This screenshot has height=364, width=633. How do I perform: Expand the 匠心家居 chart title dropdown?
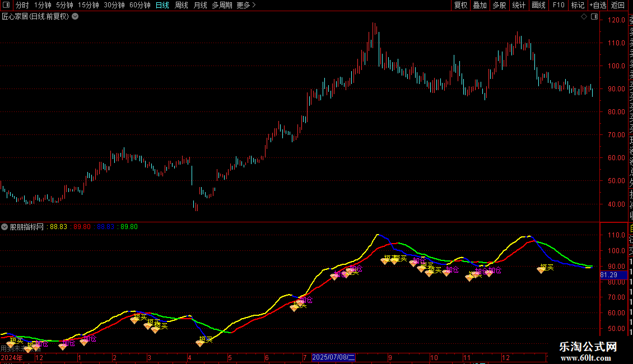(75, 16)
